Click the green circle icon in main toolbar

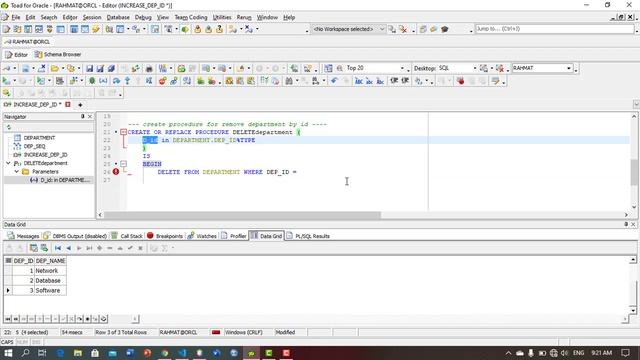coord(185,29)
